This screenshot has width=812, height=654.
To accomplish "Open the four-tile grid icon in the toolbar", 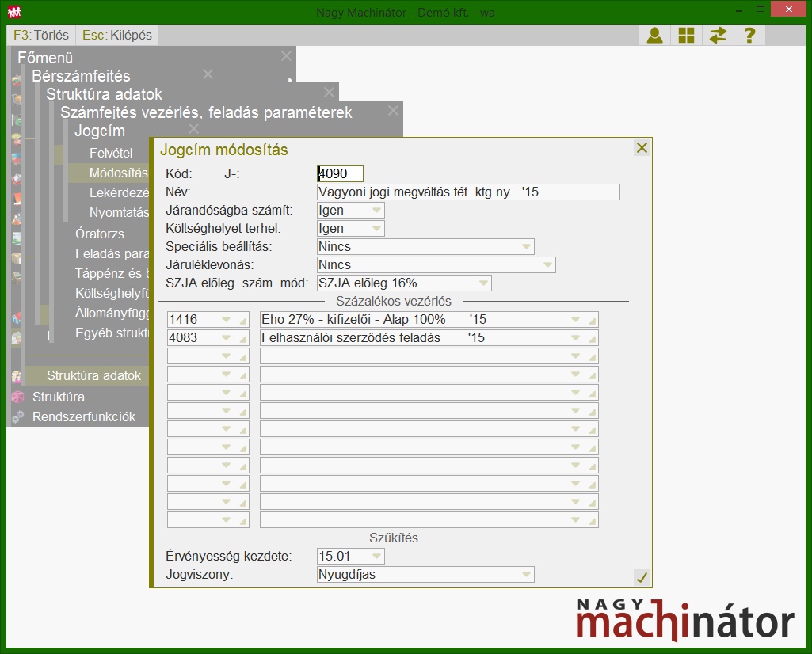I will [686, 36].
